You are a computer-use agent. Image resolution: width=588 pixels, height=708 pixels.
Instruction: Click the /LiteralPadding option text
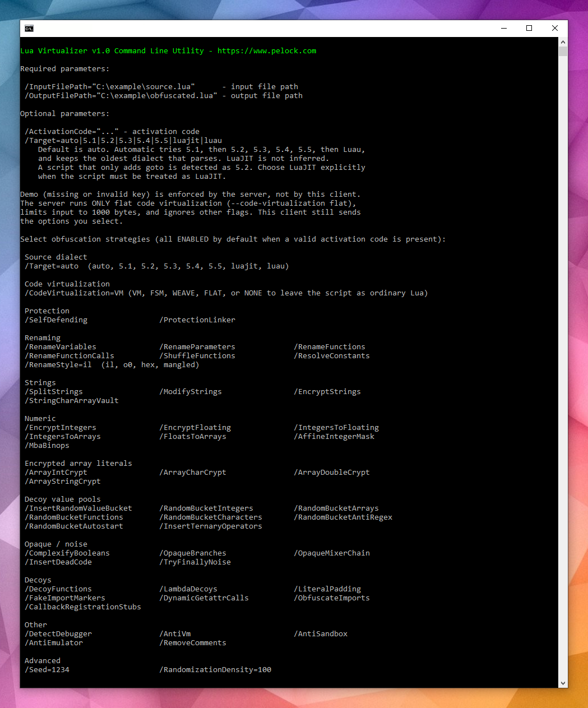[327, 589]
